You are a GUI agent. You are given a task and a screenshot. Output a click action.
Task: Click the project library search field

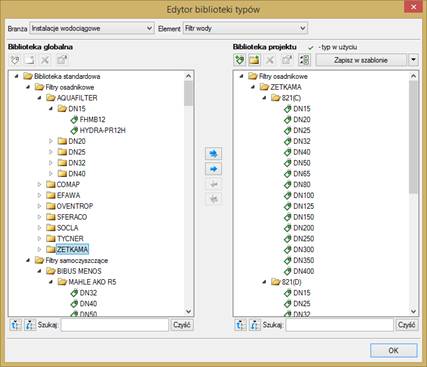[340, 325]
